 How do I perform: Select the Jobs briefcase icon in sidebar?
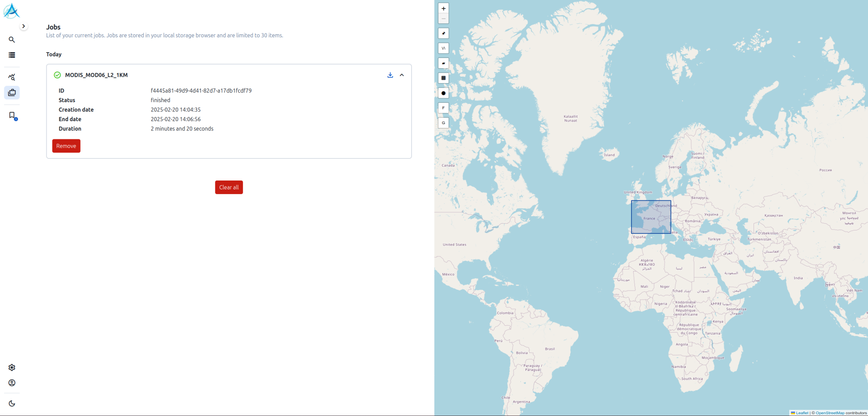pyautogui.click(x=12, y=92)
